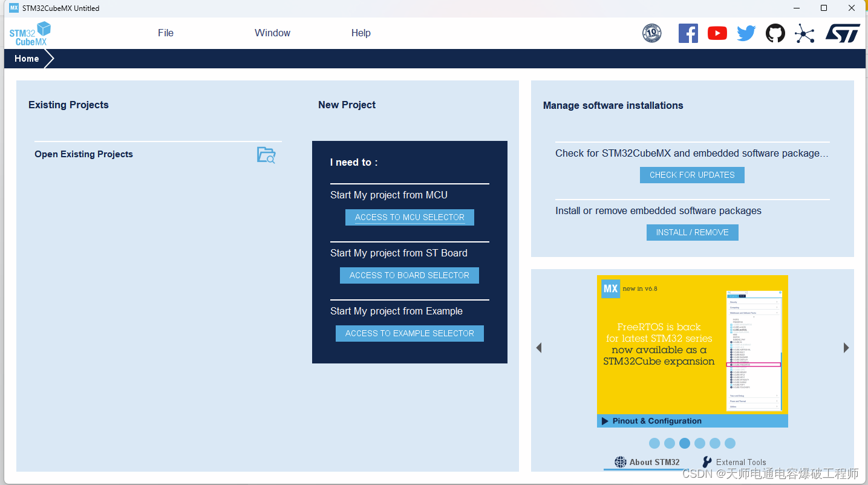Open the 10th anniversary badge icon

tap(651, 33)
